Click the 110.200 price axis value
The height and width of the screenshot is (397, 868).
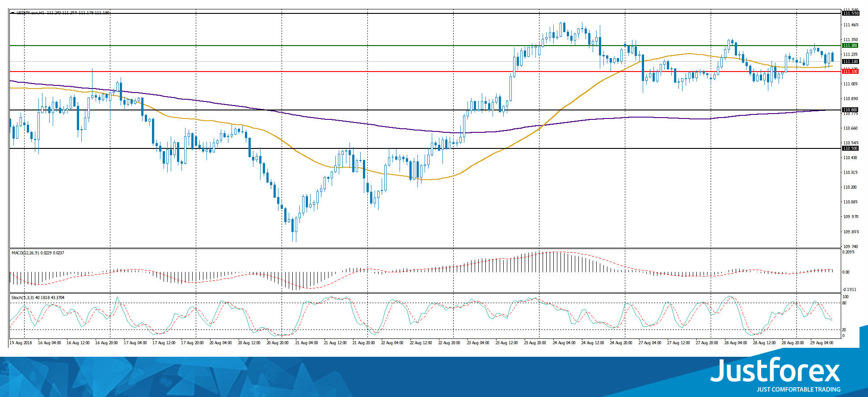(851, 187)
